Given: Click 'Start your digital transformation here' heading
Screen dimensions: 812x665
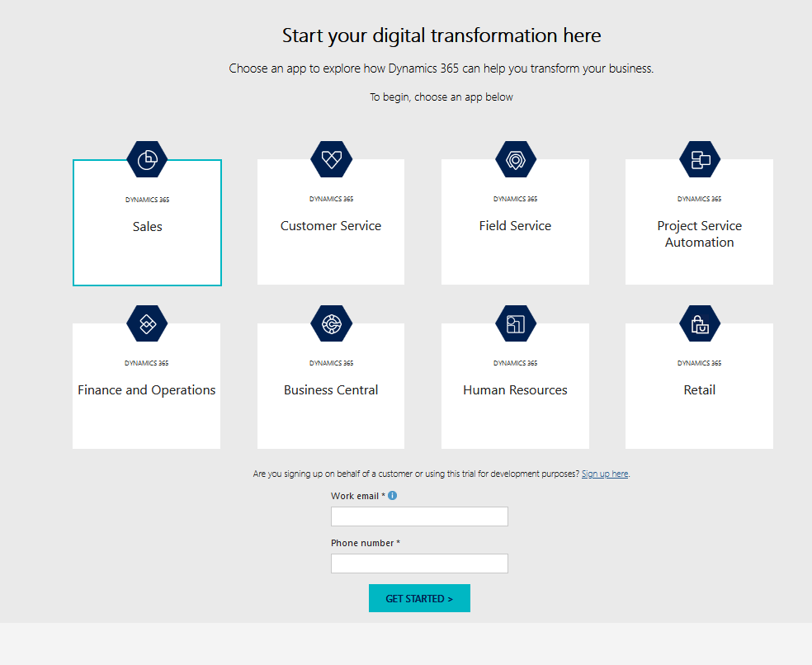Looking at the screenshot, I should tap(441, 35).
